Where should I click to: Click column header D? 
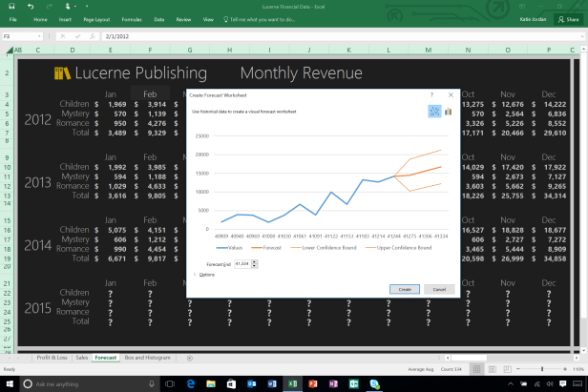click(x=72, y=50)
